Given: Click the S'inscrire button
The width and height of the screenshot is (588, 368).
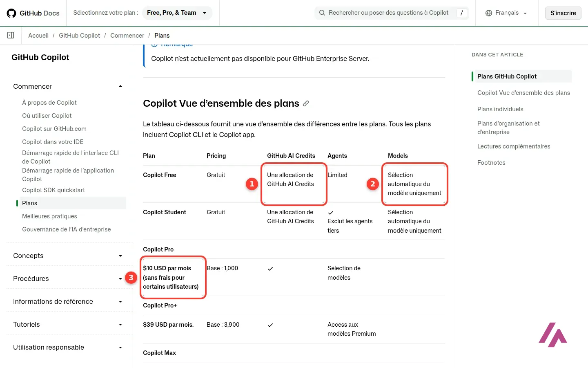Looking at the screenshot, I should click(563, 13).
